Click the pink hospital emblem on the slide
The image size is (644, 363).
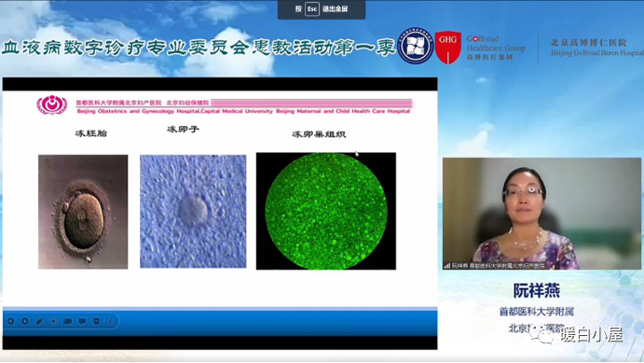[52, 105]
